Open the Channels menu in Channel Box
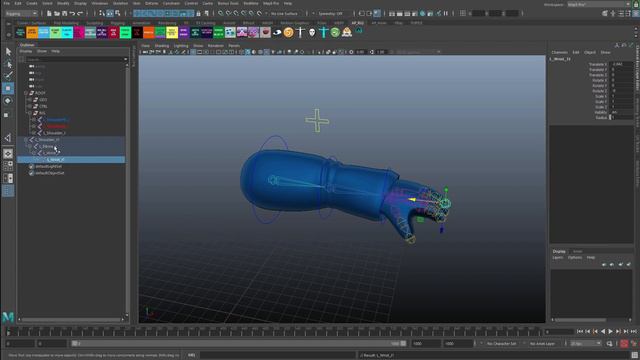 click(x=559, y=52)
